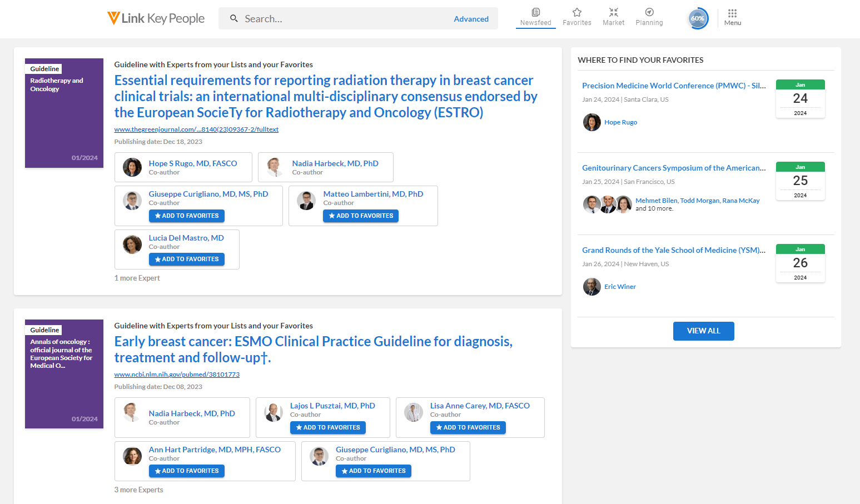Open Hope S Rugo's profile photo

[132, 167]
